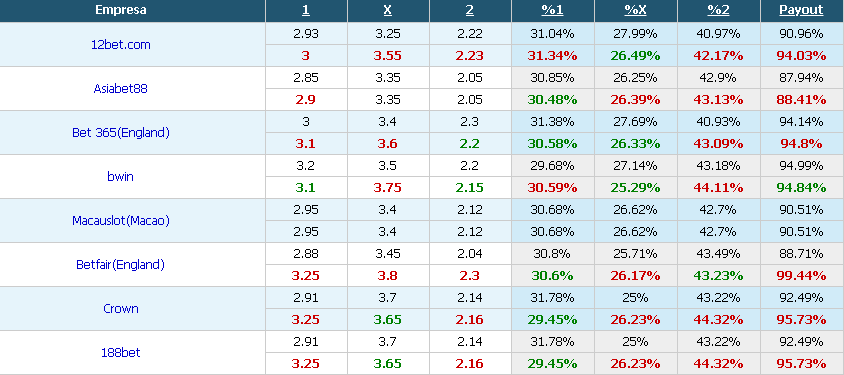The width and height of the screenshot is (844, 375).
Task: Select the Macauslot(Macao) link
Action: click(x=121, y=221)
